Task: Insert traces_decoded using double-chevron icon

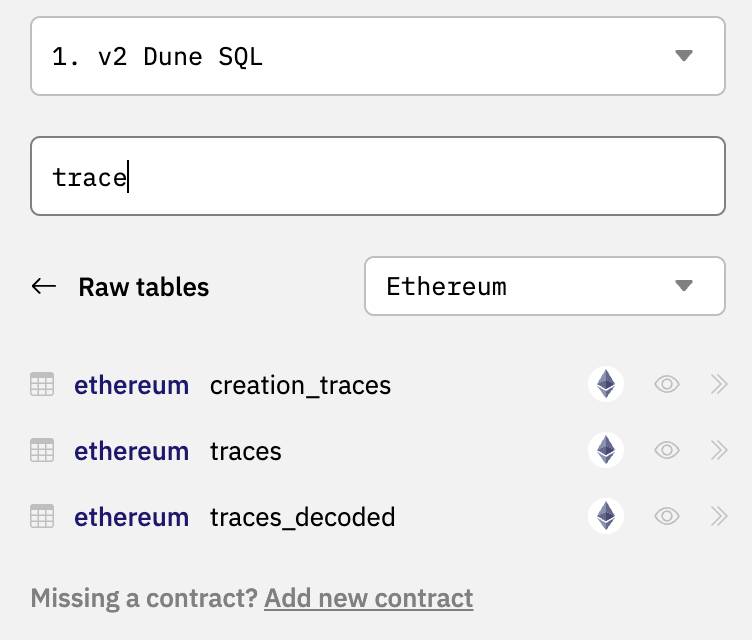Action: (x=719, y=516)
